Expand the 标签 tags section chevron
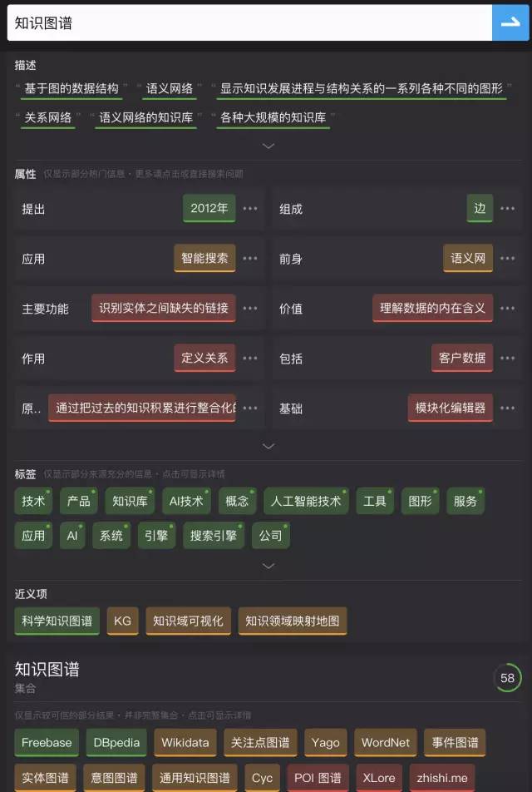The image size is (532, 792). 268,566
